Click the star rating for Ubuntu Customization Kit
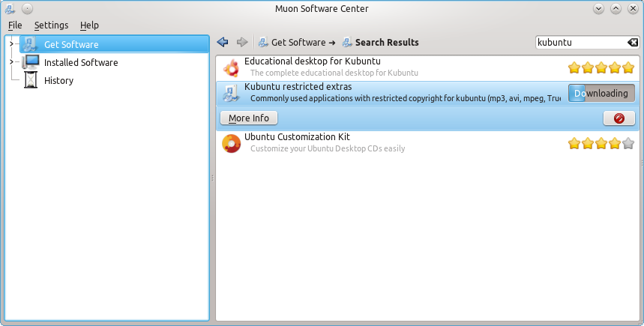This screenshot has height=326, width=644. point(601,143)
